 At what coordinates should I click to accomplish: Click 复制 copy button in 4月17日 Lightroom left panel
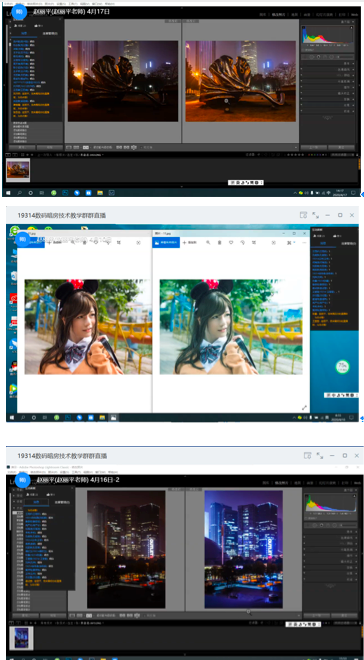click(22, 148)
